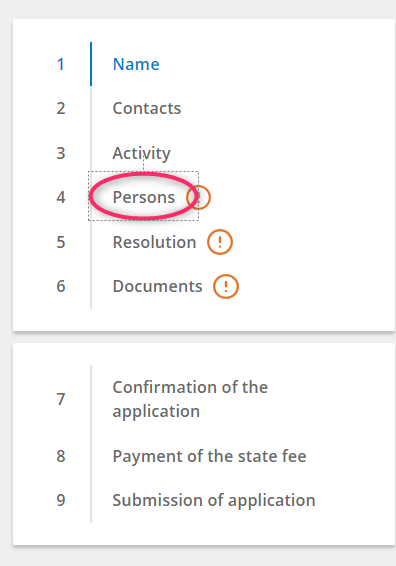Open the Persons step
Image resolution: width=396 pixels, height=566 pixels.
[x=144, y=197]
